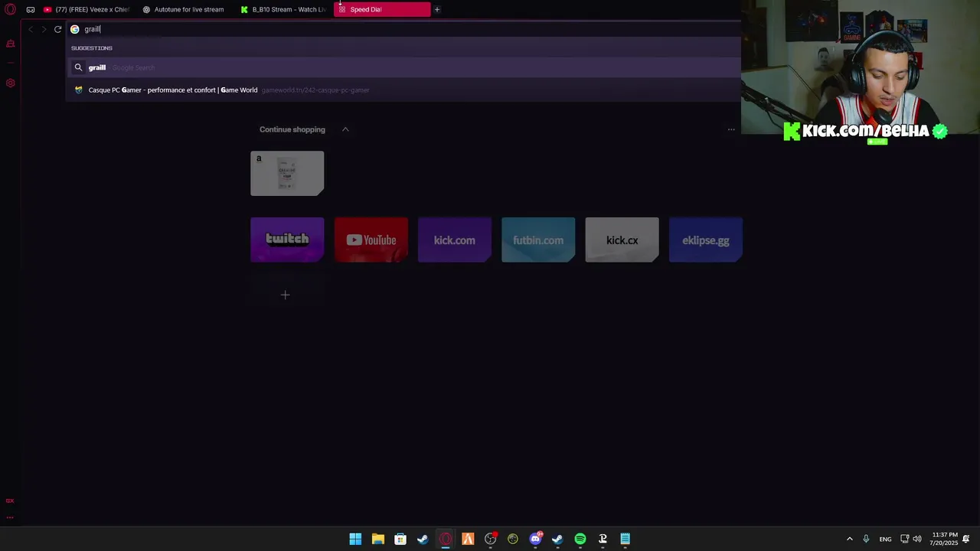The width and height of the screenshot is (980, 551).
Task: Switch the ENG input language
Action: click(885, 539)
